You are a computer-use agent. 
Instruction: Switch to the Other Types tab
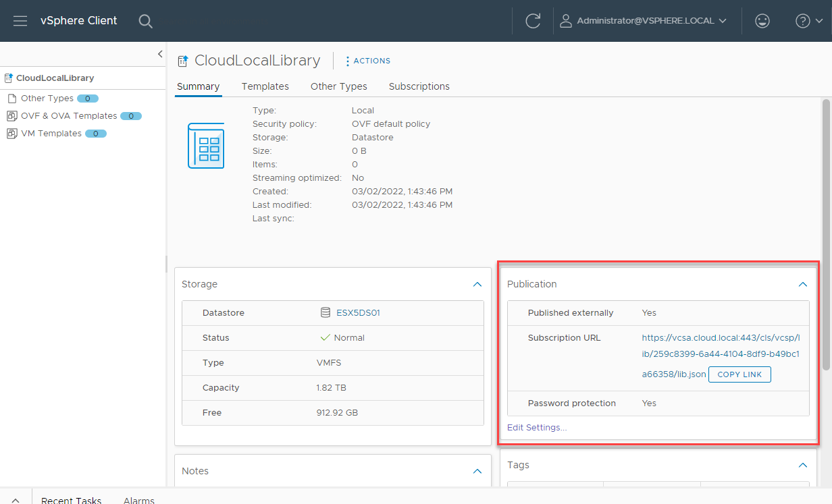pyautogui.click(x=339, y=86)
